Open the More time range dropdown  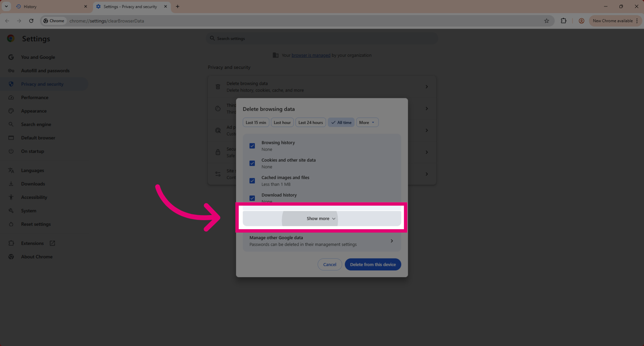367,122
